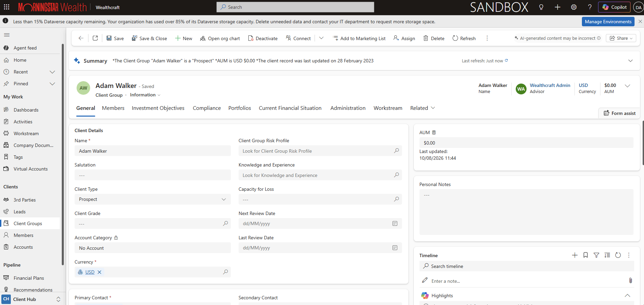Click Manage Environments button
This screenshot has height=305, width=644.
pos(608,22)
